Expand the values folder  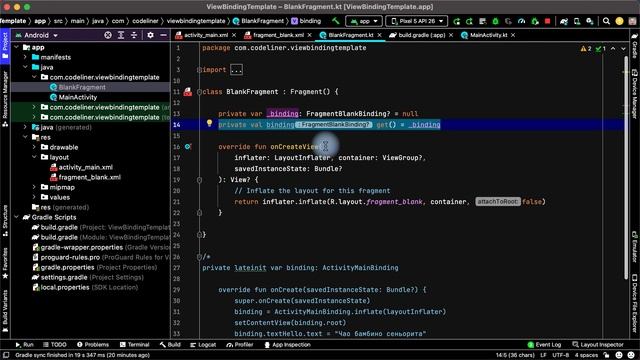[35, 197]
